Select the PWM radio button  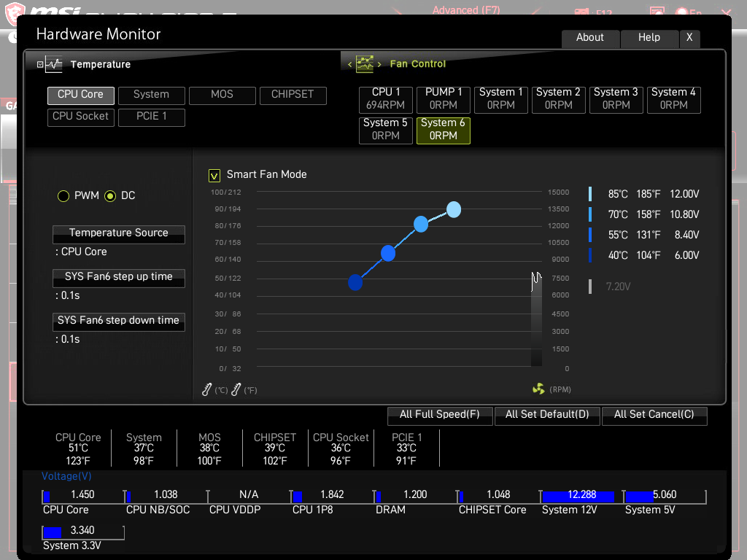tap(63, 196)
